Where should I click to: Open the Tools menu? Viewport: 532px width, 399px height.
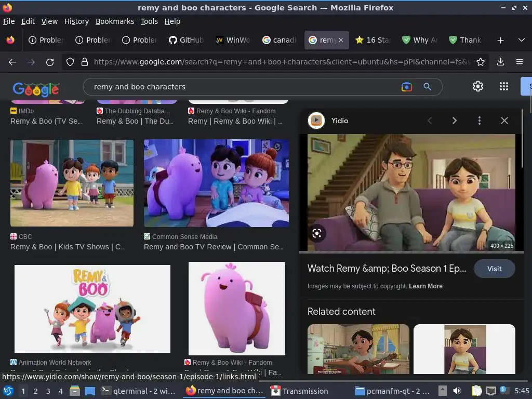click(149, 21)
